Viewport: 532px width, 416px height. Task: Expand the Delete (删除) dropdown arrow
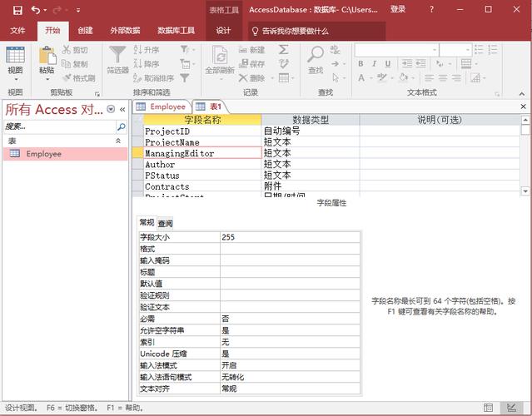point(272,78)
